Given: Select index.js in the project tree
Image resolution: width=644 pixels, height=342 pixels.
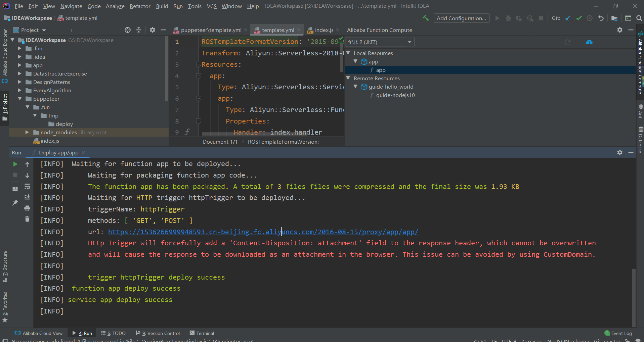Looking at the screenshot, I should (x=50, y=141).
